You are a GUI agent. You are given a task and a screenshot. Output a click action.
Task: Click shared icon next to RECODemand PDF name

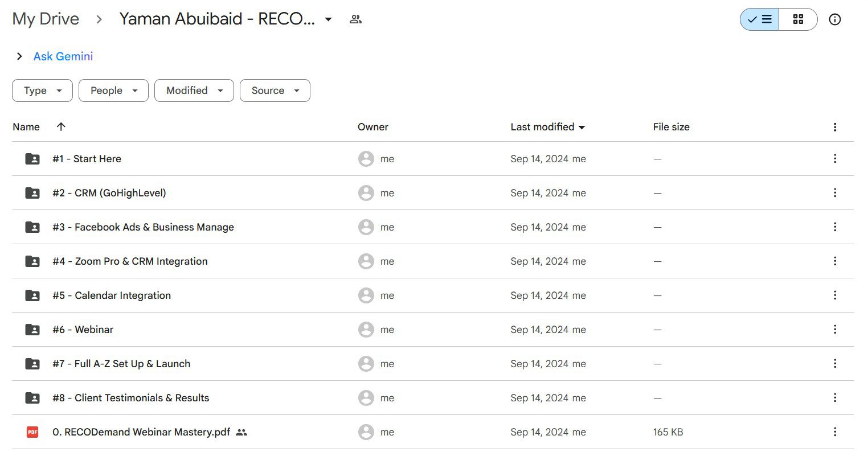(x=241, y=432)
